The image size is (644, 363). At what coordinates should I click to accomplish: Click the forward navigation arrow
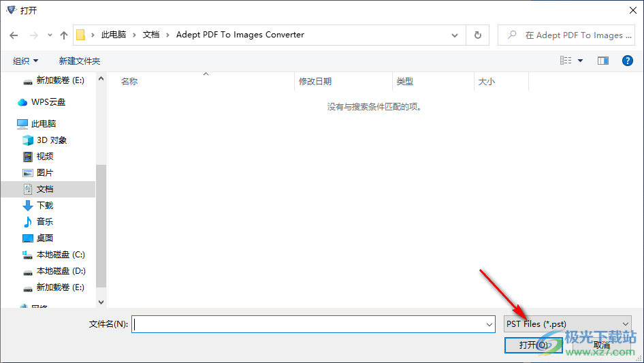(x=33, y=35)
